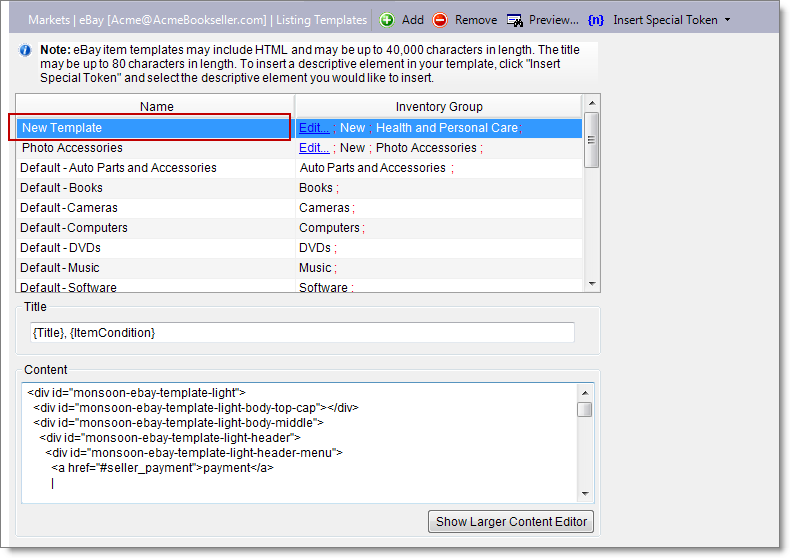Click Edit link for Photo Accessories row
This screenshot has width=790, height=558.
313,148
